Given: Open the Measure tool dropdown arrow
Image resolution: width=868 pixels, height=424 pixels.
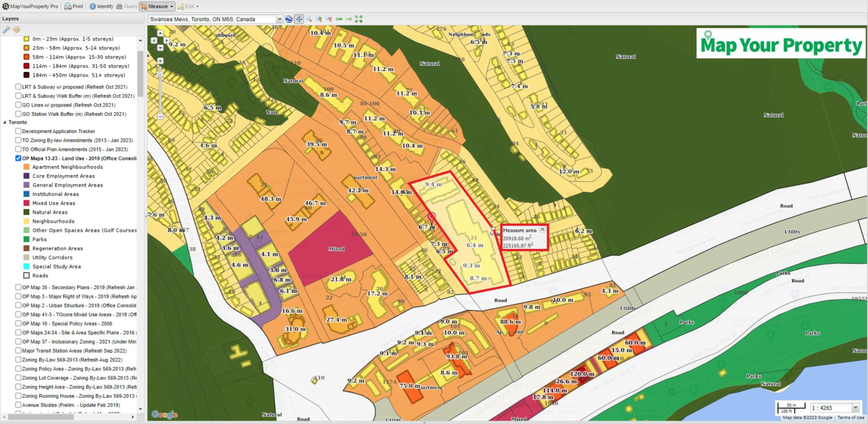Looking at the screenshot, I should (x=172, y=6).
